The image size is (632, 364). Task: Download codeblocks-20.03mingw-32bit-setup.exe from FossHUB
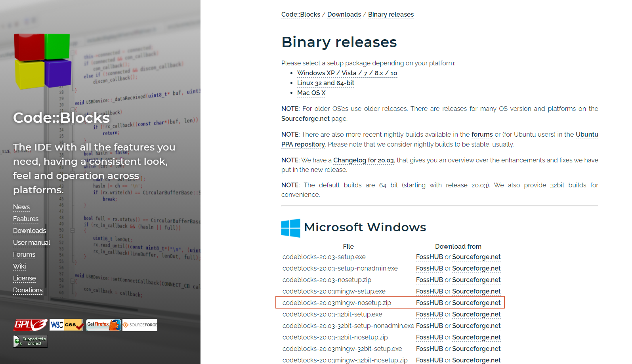pyautogui.click(x=430, y=349)
